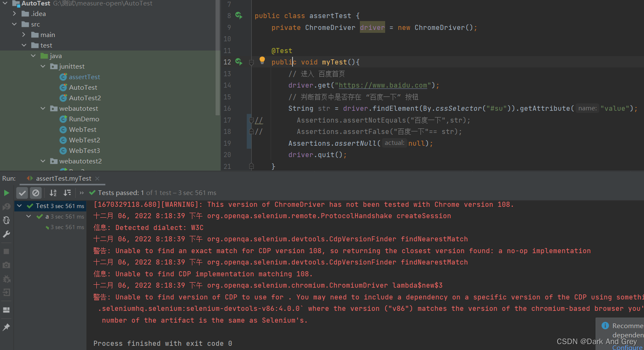This screenshot has height=350, width=644.
Task: Click the @Test annotation
Action: click(282, 51)
